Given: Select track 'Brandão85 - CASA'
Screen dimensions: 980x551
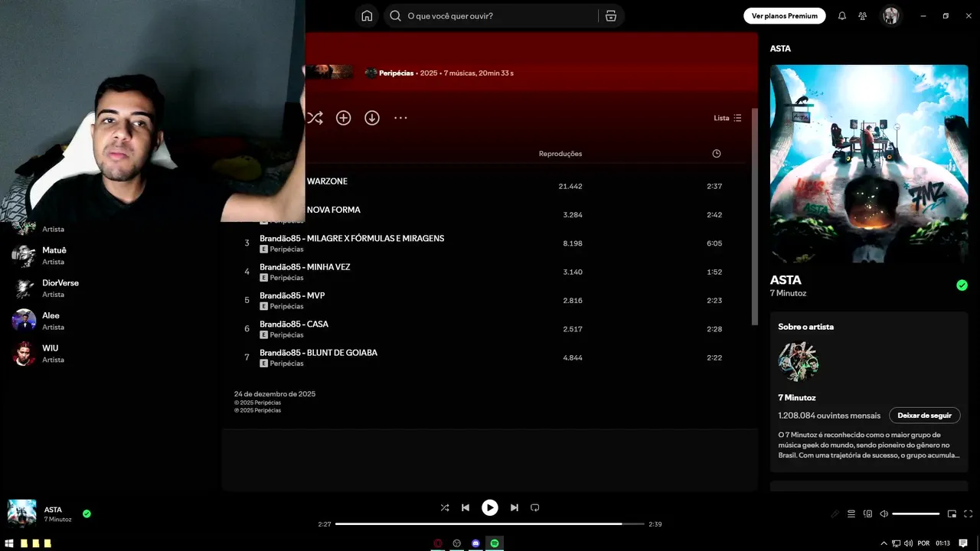Looking at the screenshot, I should 294,324.
